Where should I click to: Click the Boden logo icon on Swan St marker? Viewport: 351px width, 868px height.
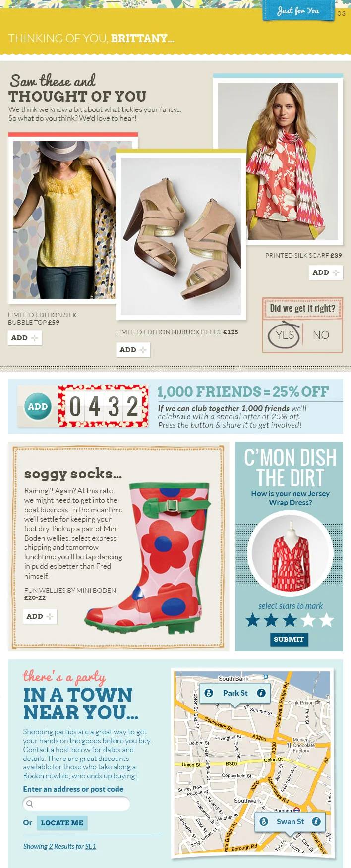coord(264,821)
